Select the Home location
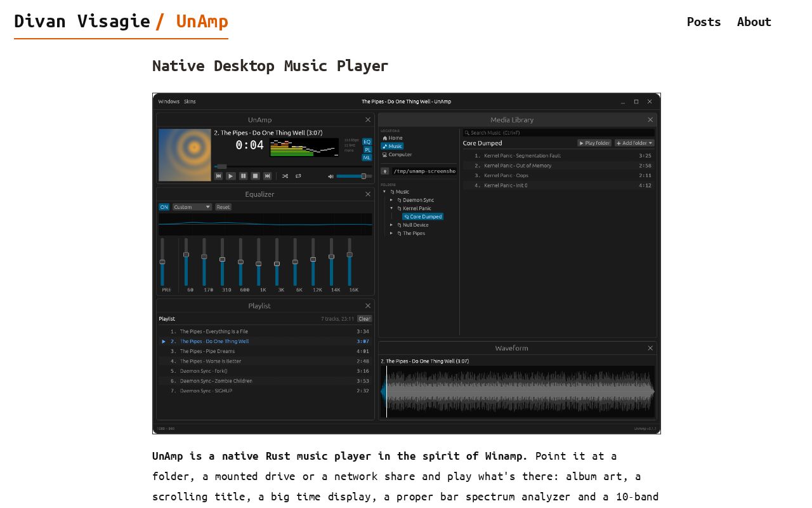 pyautogui.click(x=392, y=138)
